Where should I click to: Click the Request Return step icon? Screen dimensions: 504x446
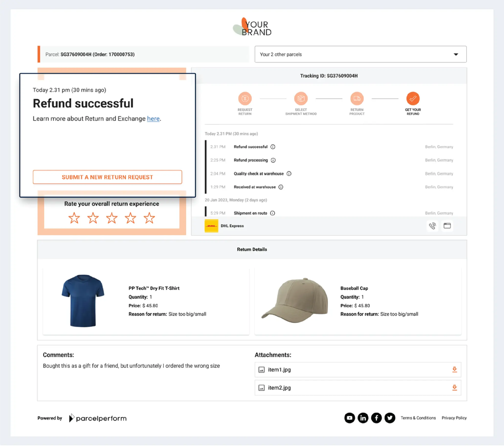pyautogui.click(x=245, y=98)
